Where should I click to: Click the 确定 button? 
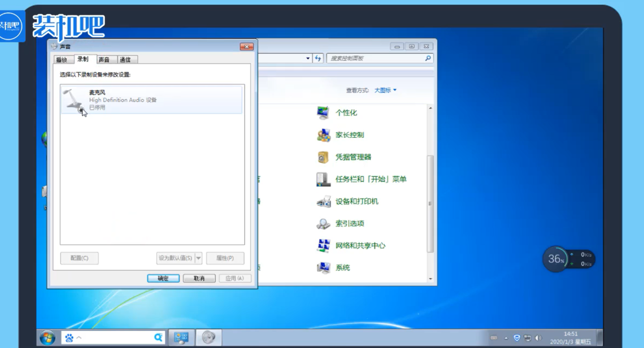click(164, 278)
